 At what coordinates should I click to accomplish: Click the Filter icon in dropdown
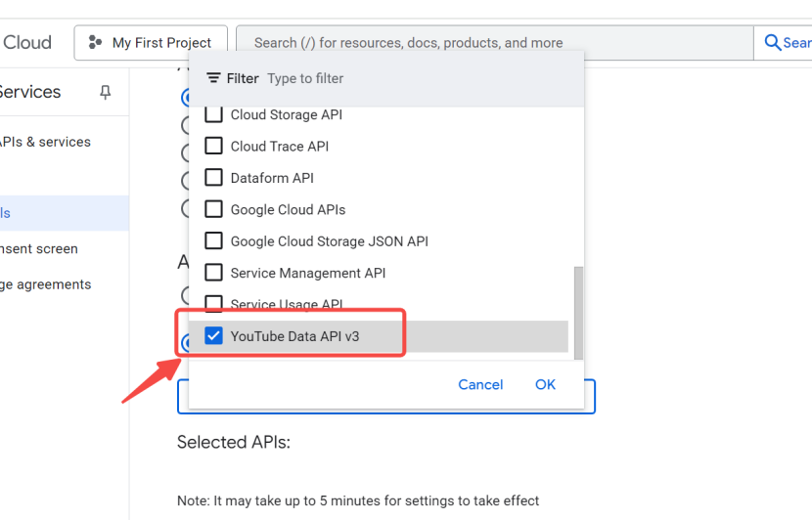pyautogui.click(x=213, y=78)
